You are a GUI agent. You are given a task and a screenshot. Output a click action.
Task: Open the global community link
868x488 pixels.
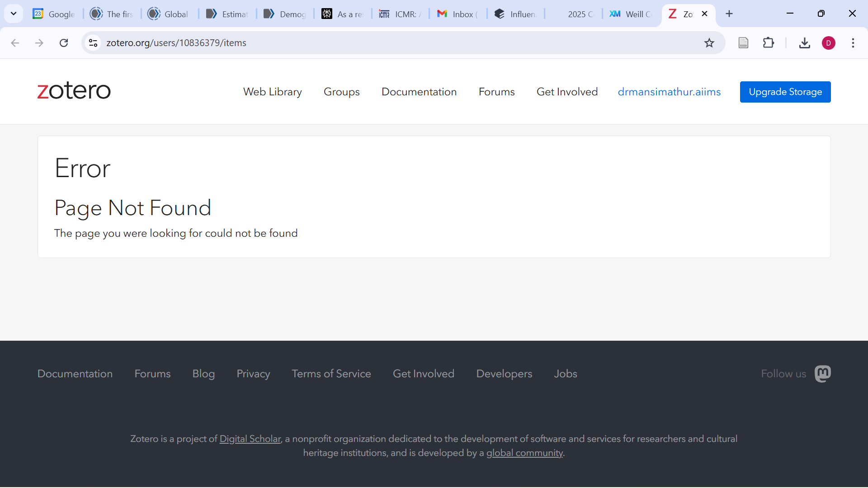click(x=524, y=453)
